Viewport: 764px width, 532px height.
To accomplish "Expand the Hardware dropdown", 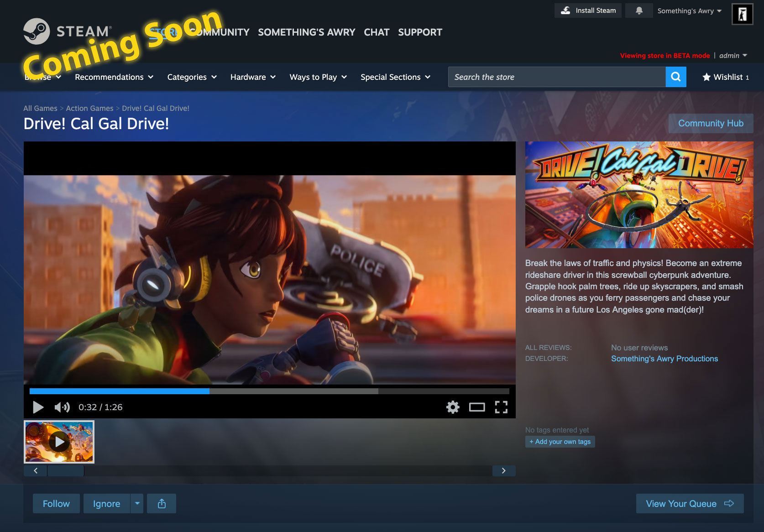I will tap(253, 77).
